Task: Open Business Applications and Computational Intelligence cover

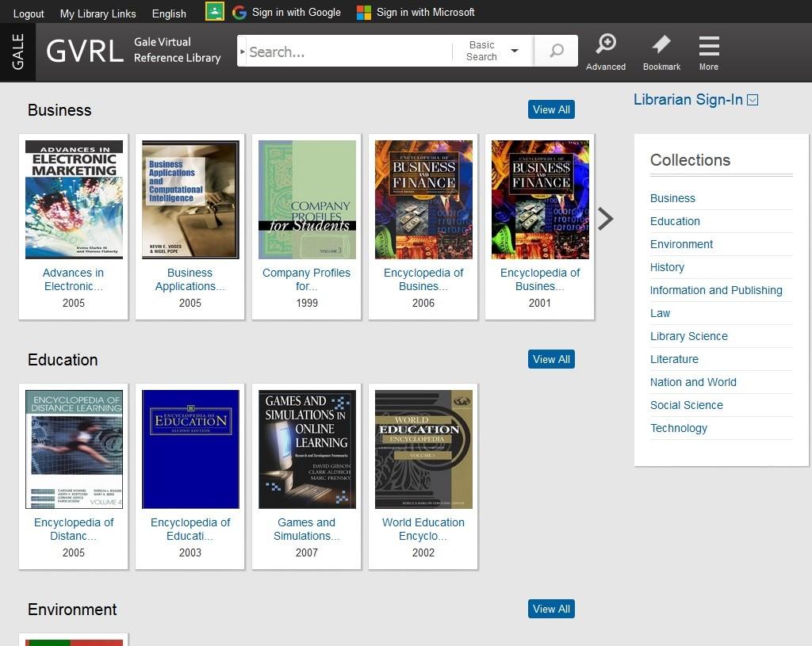Action: tap(190, 199)
